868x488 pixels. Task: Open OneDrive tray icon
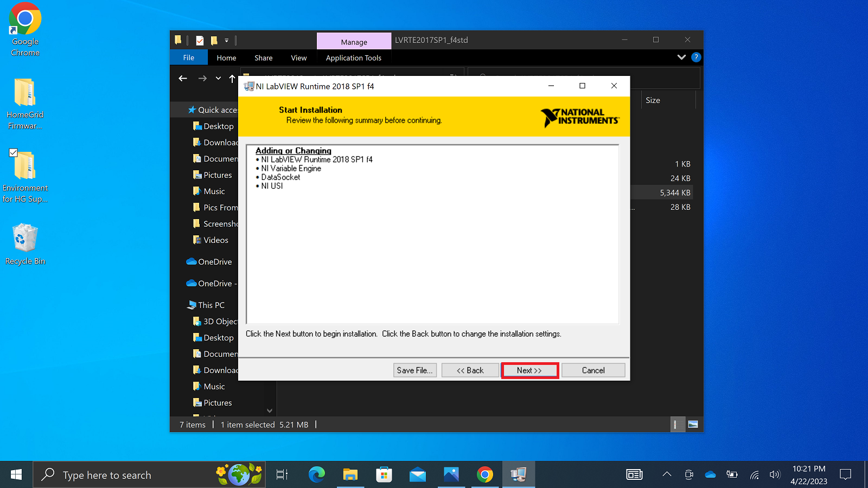710,474
